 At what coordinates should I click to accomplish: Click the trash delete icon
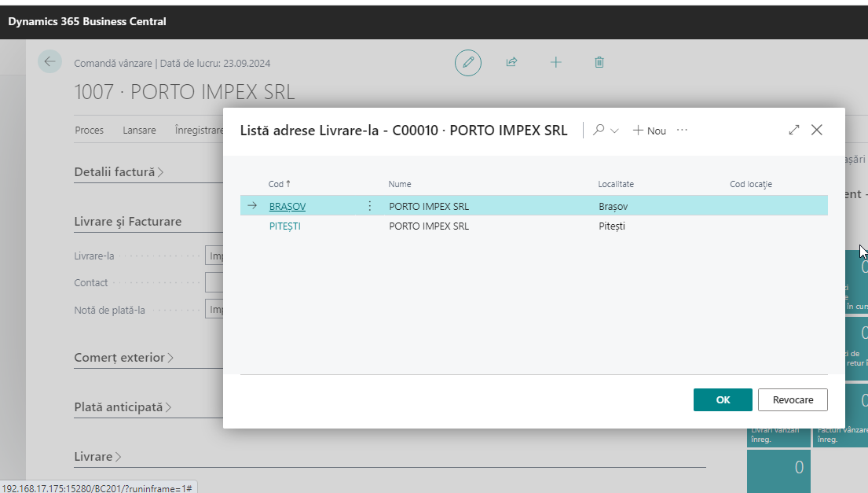pos(599,62)
